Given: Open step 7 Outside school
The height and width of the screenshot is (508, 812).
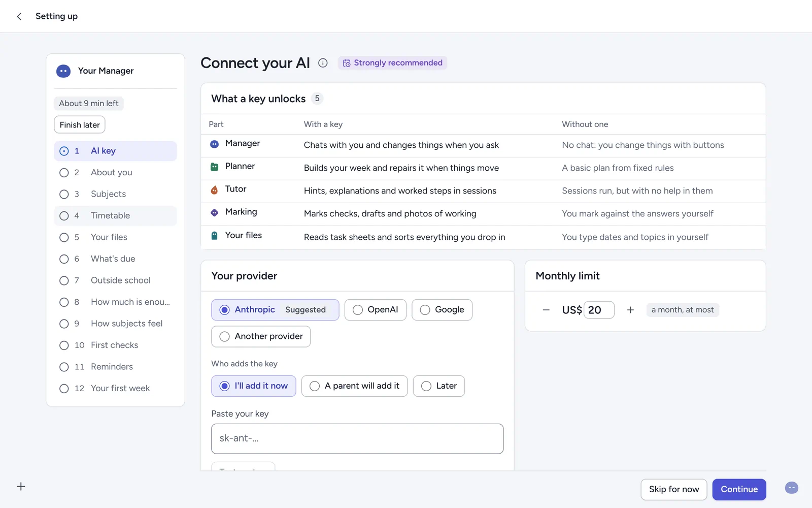Looking at the screenshot, I should coord(115,280).
